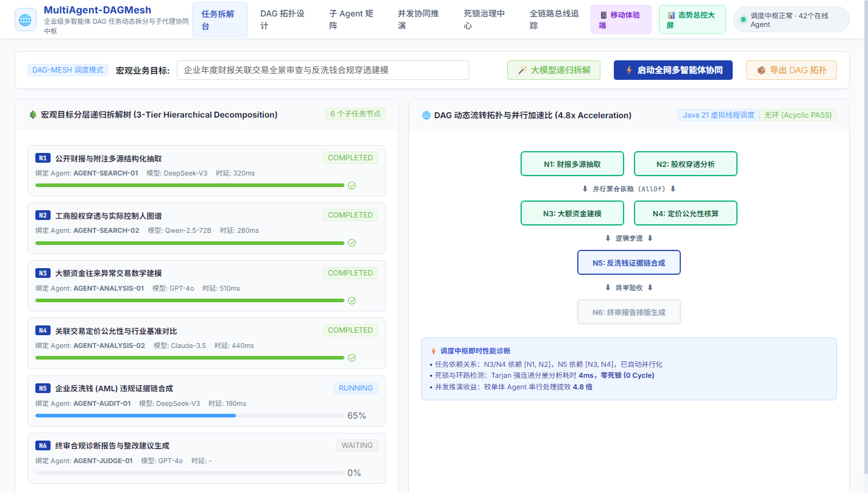Click the lightning icon beside 调度中枢即时性能诊断

pos(433,351)
